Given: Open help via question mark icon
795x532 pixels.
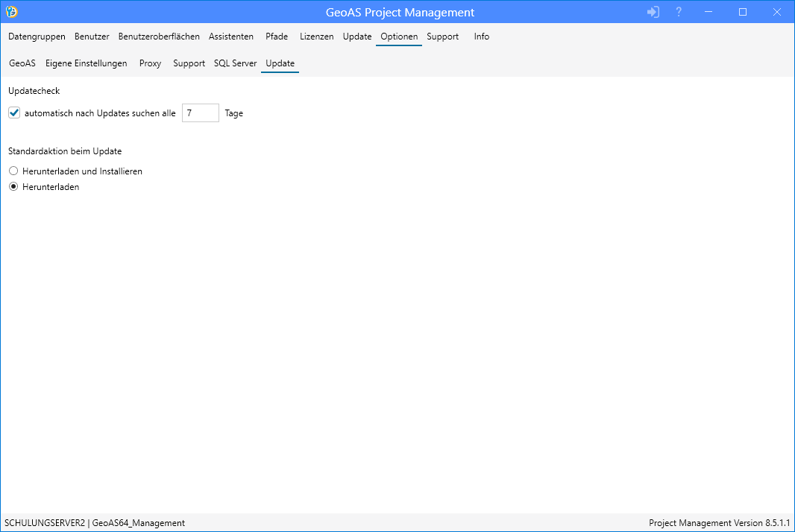Looking at the screenshot, I should (679, 12).
